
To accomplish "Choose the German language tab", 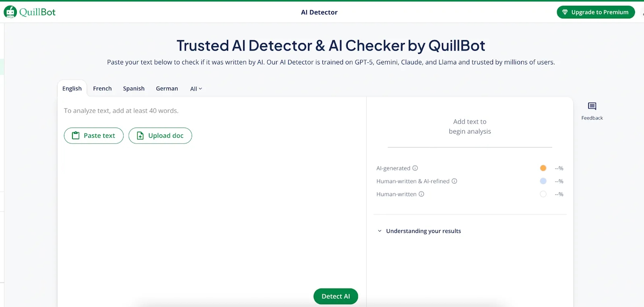I will click(167, 89).
